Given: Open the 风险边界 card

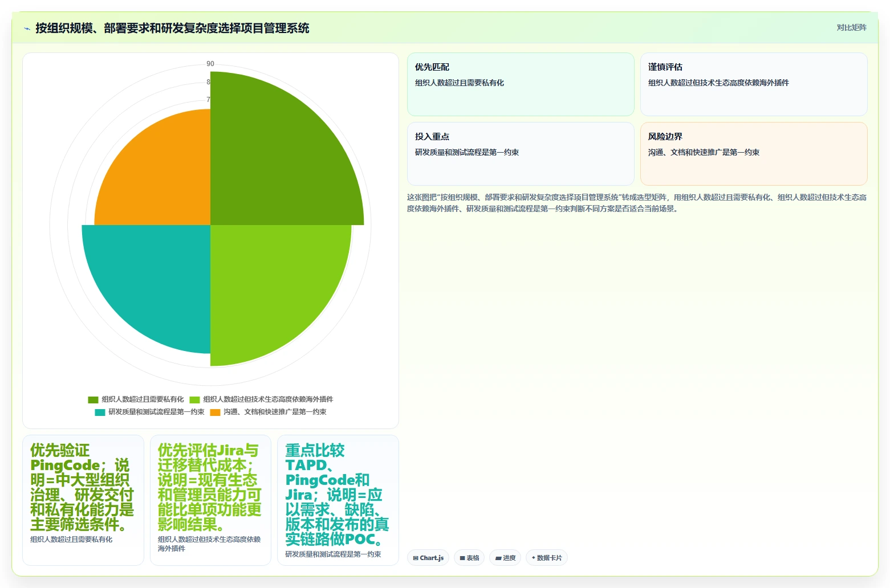Looking at the screenshot, I should (754, 154).
